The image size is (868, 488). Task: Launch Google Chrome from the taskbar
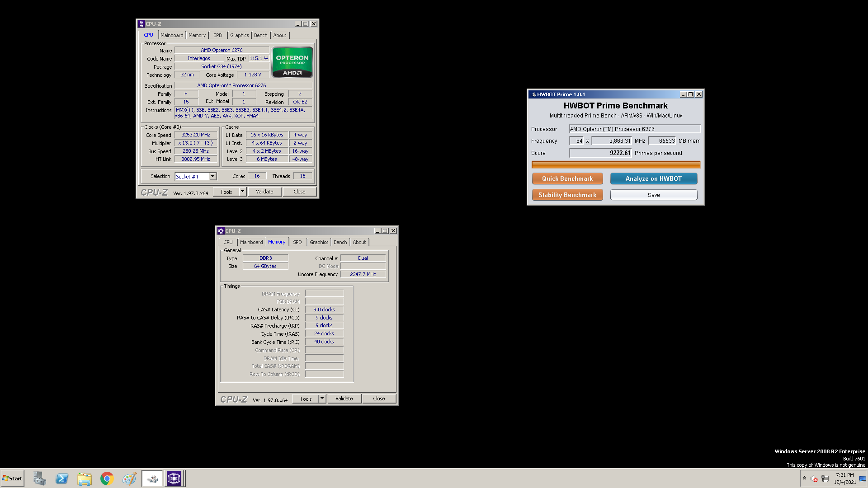click(x=107, y=479)
